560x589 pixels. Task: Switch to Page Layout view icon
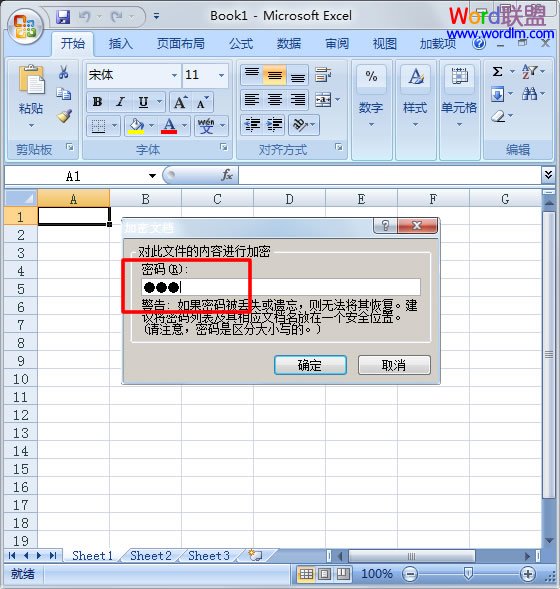coord(325,574)
